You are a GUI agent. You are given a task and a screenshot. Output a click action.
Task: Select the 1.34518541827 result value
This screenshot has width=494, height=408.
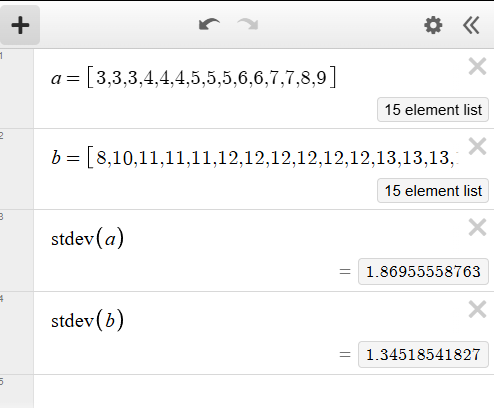pos(423,354)
